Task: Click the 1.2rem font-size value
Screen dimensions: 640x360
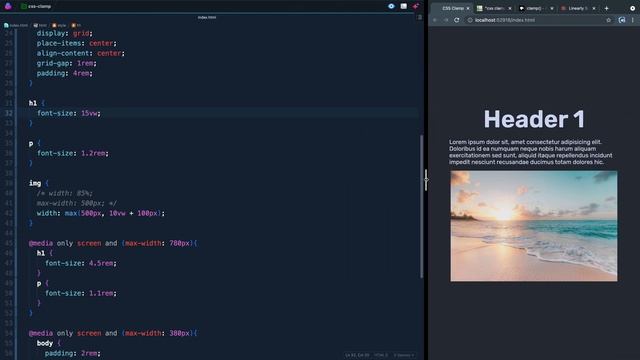Action: tap(93, 153)
